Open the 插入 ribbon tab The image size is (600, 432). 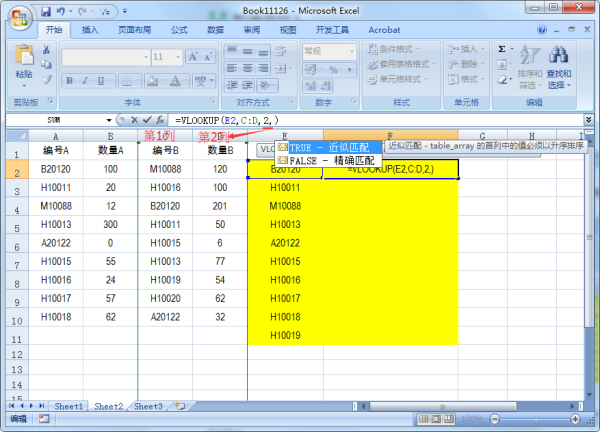pyautogui.click(x=90, y=30)
